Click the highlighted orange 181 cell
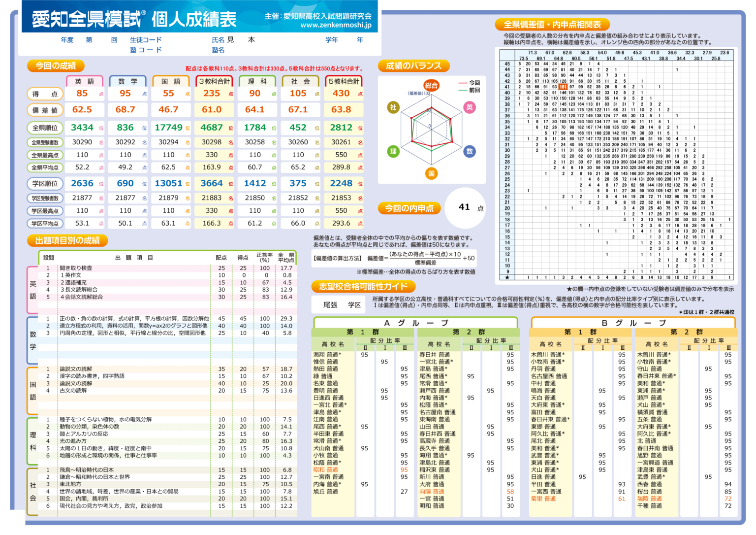Image resolution: width=756 pixels, height=535 pixels. [563, 87]
